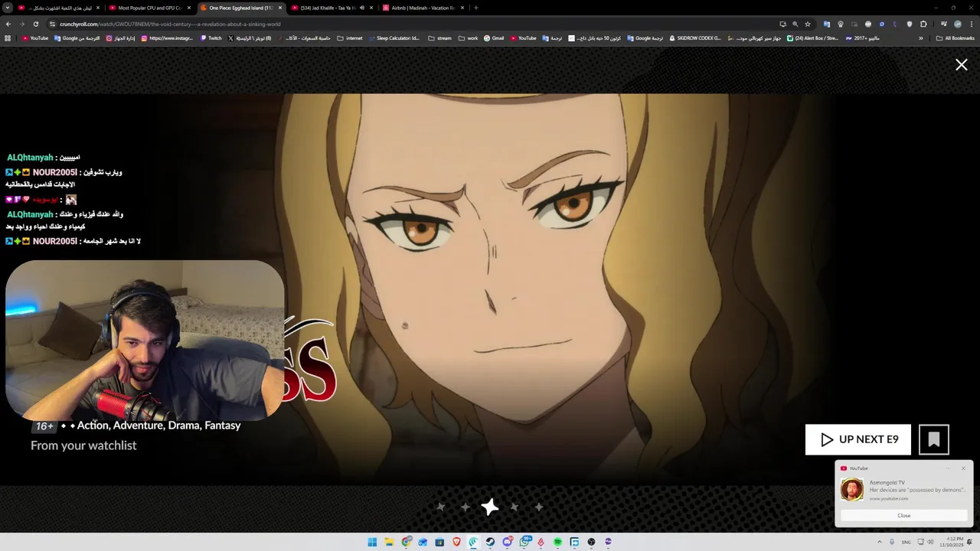Open the YouTube notification options menu
This screenshot has height=551, width=980.
click(948, 468)
